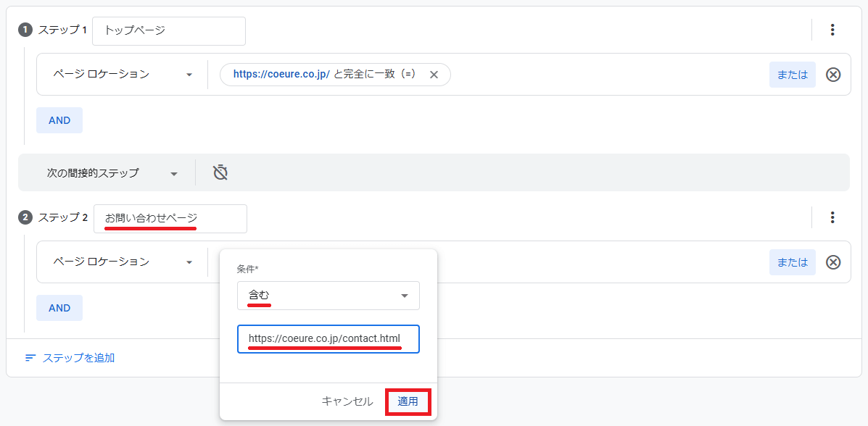This screenshot has width=868, height=426.
Task: Delete the coeure.co.jp chip using its X
Action: pyautogui.click(x=434, y=75)
